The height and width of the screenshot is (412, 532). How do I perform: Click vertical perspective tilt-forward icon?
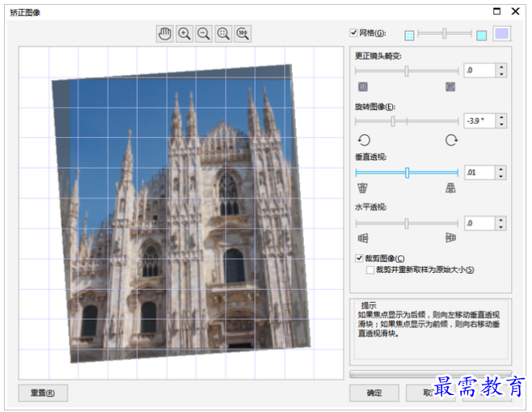[450, 188]
